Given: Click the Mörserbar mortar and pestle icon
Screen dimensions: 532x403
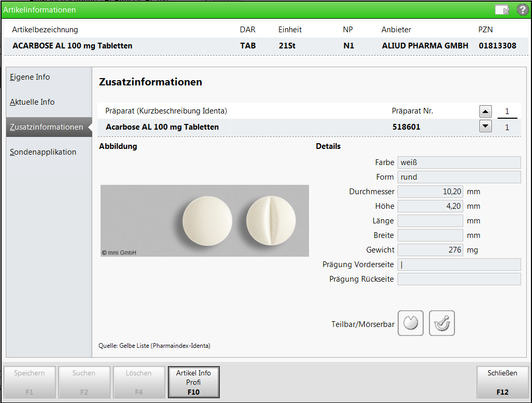Looking at the screenshot, I should (x=442, y=323).
